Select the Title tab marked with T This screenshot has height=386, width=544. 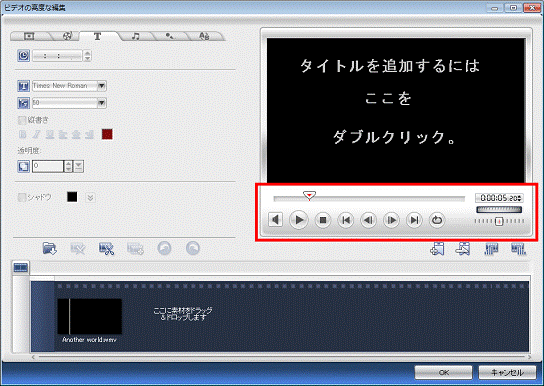click(x=97, y=36)
